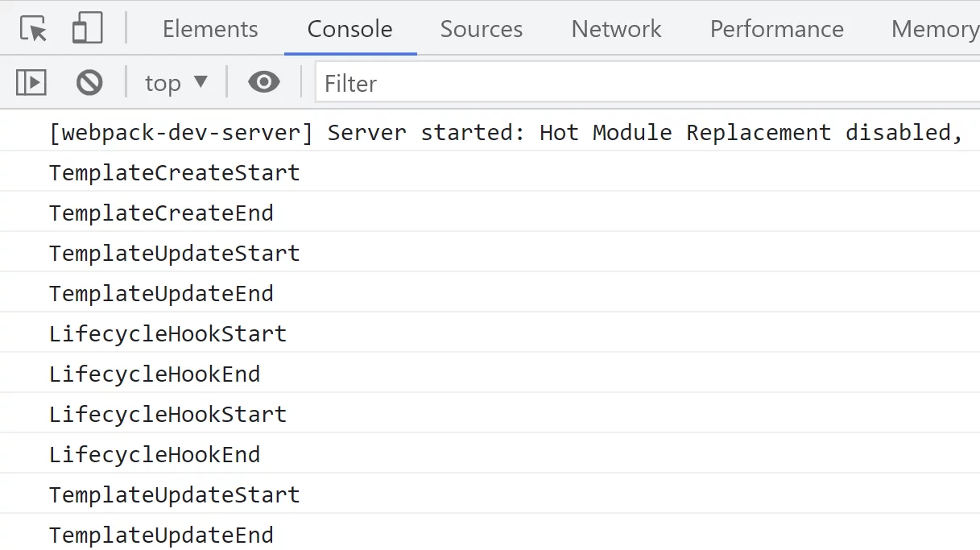Open the Network panel
Image resolution: width=980 pixels, height=550 pixels.
click(x=615, y=29)
